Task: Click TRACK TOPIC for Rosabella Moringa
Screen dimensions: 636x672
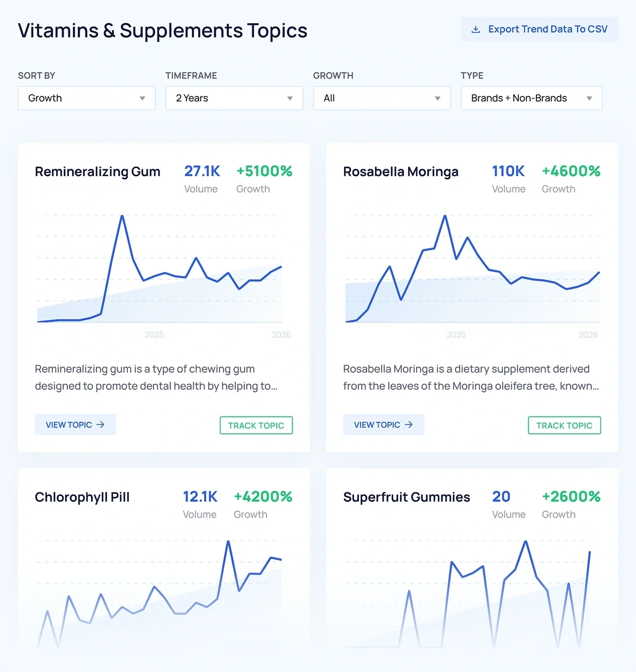Action: (564, 425)
